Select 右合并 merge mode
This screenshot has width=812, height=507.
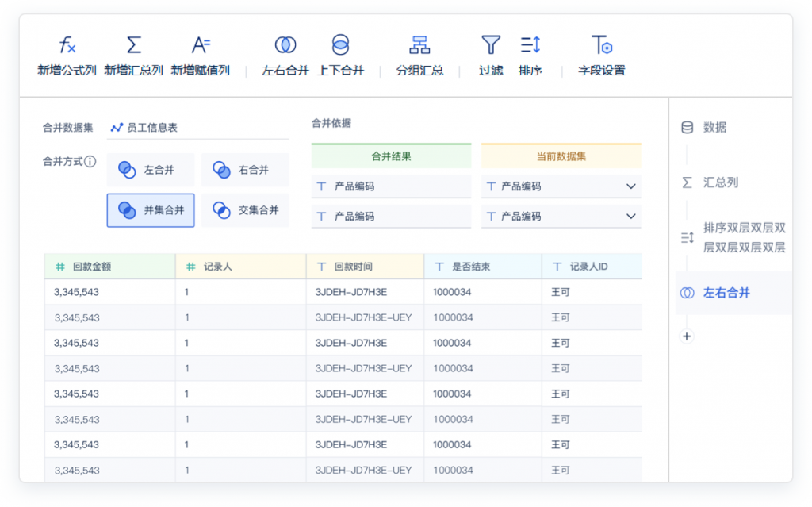(245, 170)
